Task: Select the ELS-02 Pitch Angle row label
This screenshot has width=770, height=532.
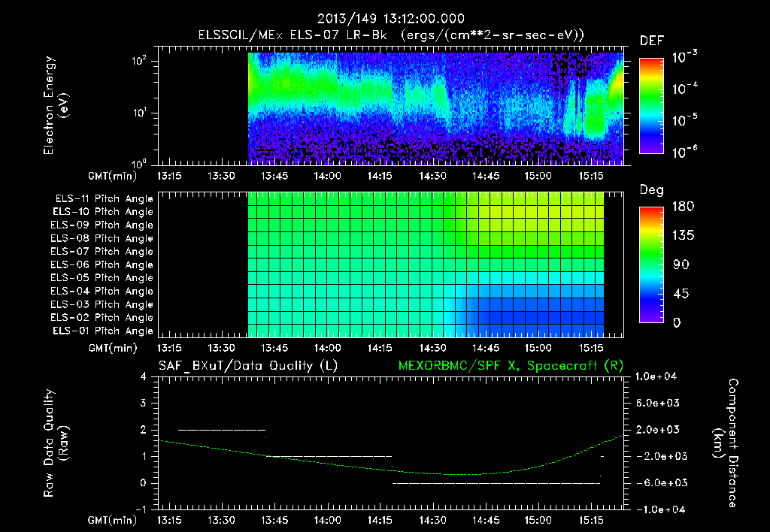Action: pyautogui.click(x=102, y=318)
